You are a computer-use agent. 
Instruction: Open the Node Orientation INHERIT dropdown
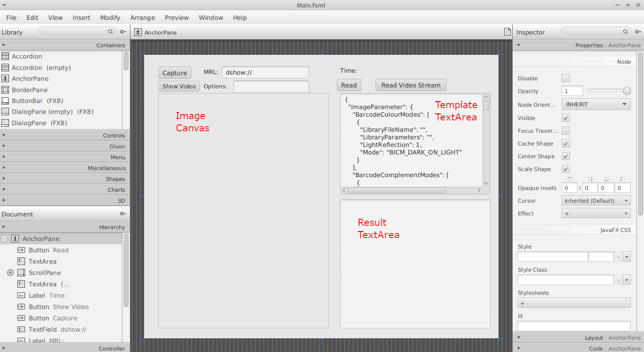(x=596, y=104)
